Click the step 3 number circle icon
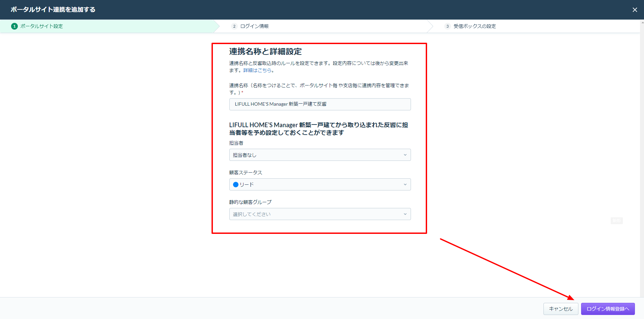The height and width of the screenshot is (319, 644). pyautogui.click(x=447, y=26)
